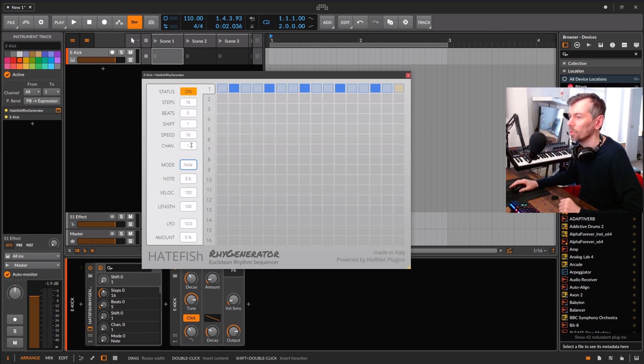Select Addictive Drums 2 in the device list

(x=587, y=226)
